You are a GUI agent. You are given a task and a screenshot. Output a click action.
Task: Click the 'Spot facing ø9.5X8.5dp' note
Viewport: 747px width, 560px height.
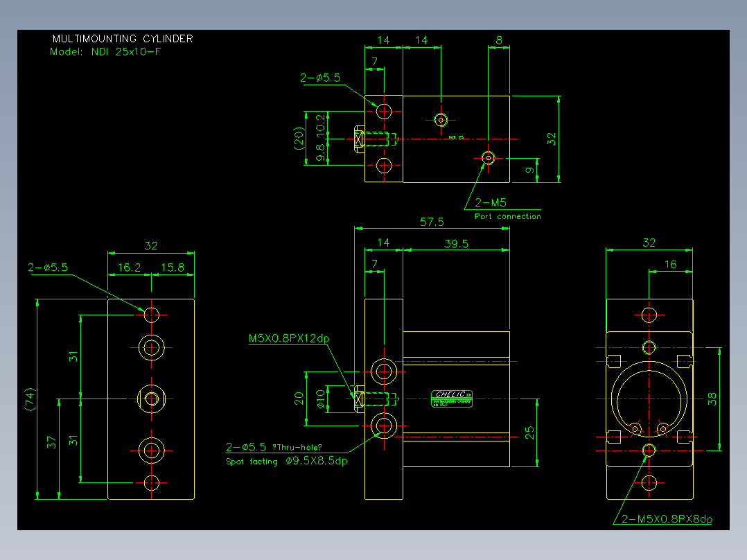click(286, 462)
